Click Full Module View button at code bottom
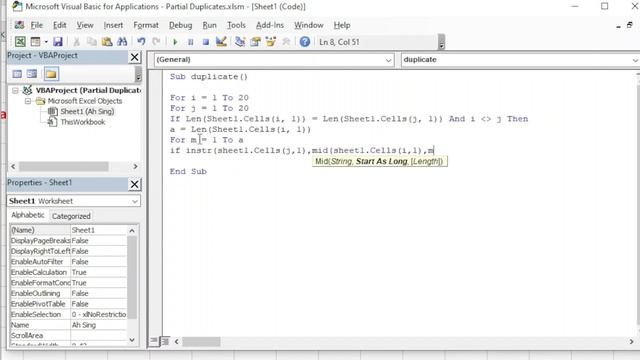 point(165,341)
